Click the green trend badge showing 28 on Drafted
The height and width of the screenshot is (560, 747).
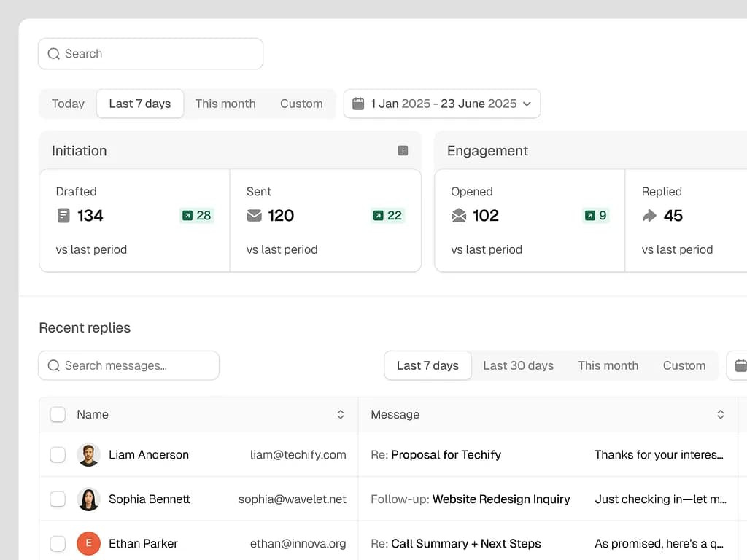196,215
